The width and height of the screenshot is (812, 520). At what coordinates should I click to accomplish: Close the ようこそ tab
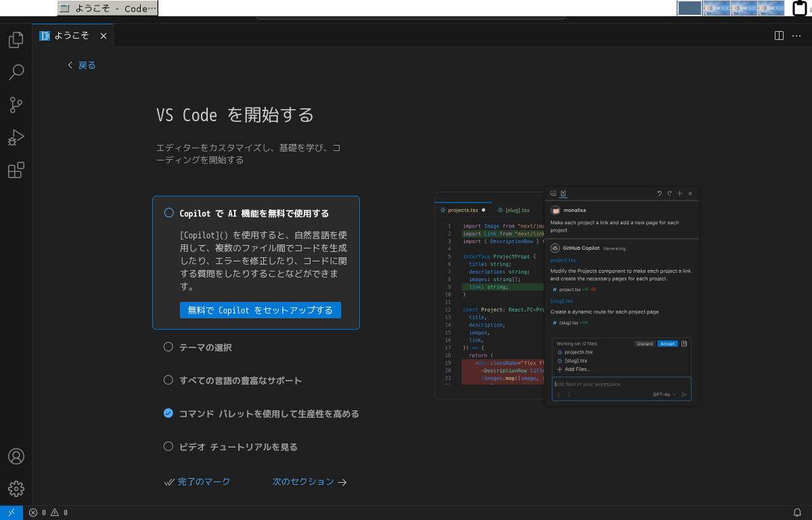[104, 36]
